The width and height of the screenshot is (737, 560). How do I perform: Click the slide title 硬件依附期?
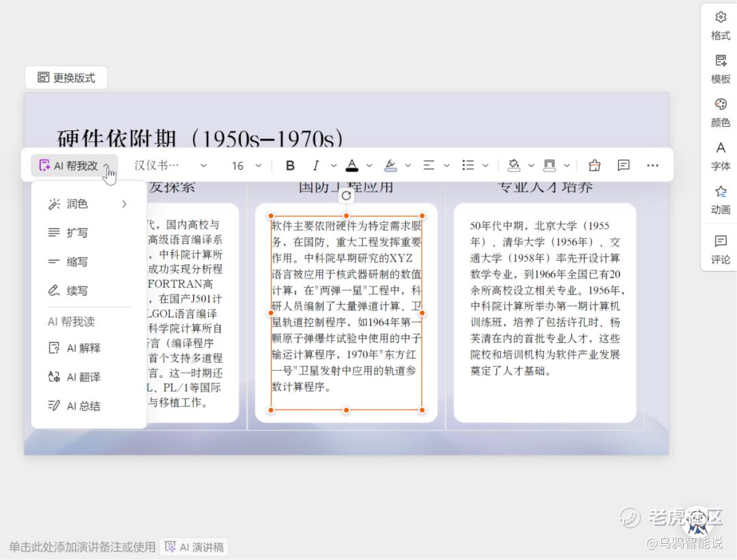pos(200,137)
